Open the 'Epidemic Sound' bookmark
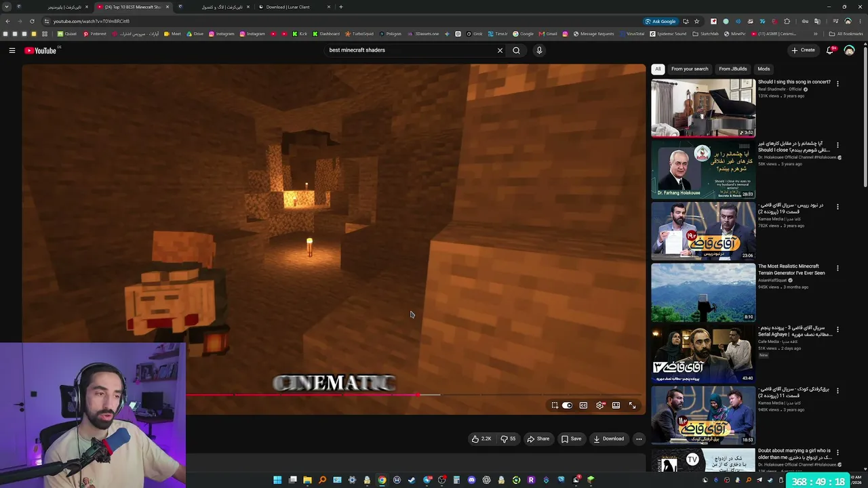868x488 pixels. click(668, 34)
